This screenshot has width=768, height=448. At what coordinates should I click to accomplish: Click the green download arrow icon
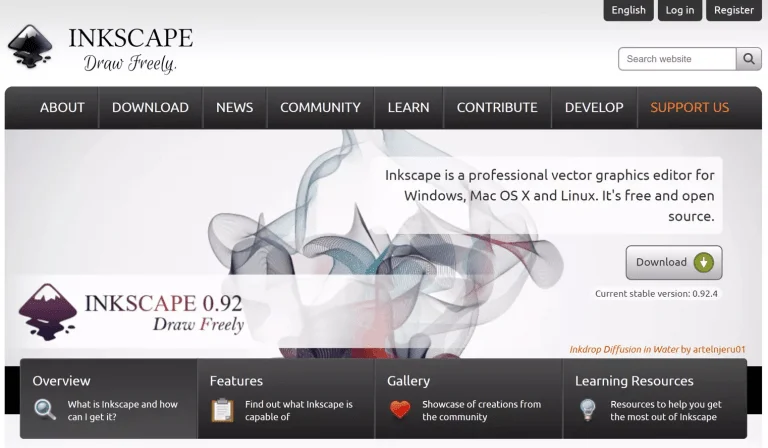703,262
